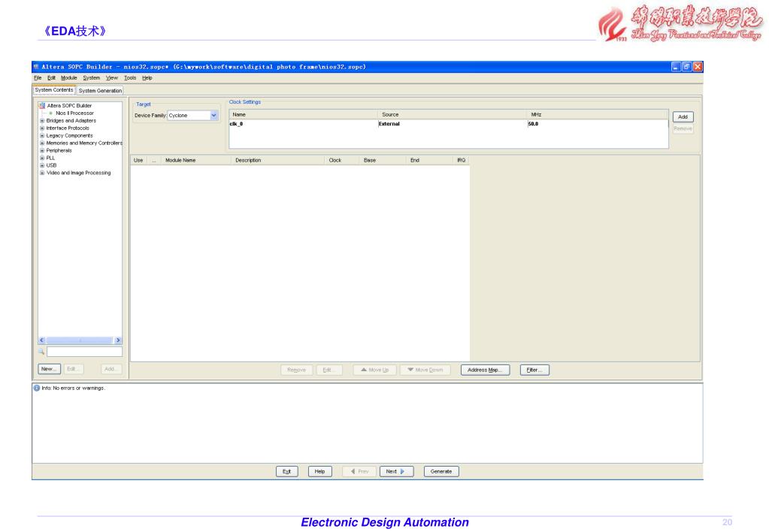Open the Device Family dropdown

(213, 116)
